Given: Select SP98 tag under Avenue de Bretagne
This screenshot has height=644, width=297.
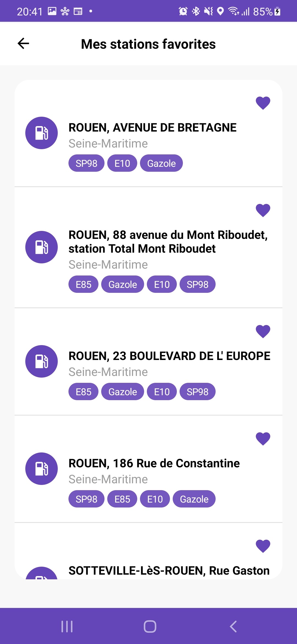Looking at the screenshot, I should coord(86,163).
